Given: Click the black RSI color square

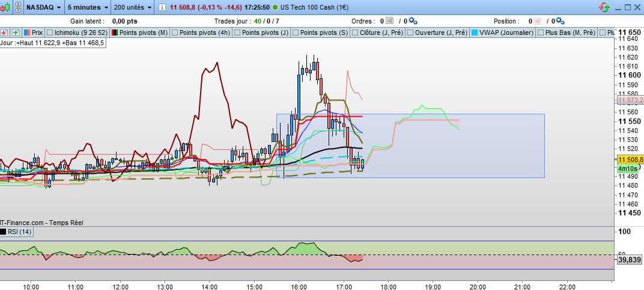Looking at the screenshot, I should [3, 232].
